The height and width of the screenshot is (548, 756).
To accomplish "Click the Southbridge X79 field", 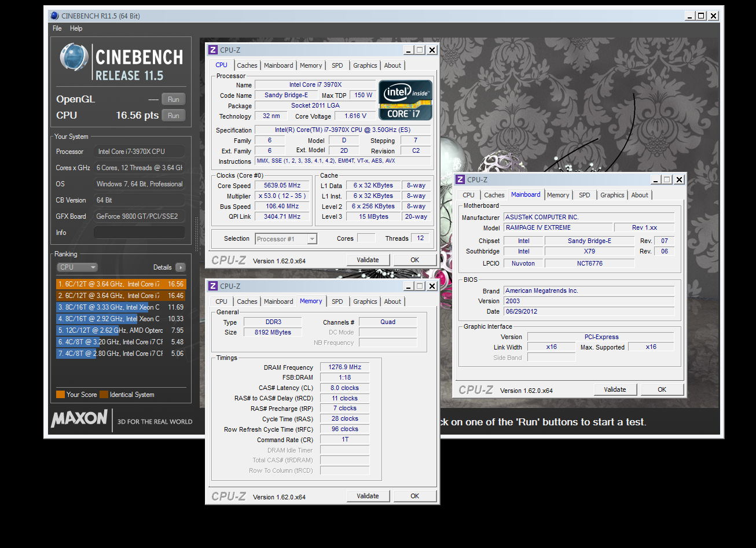I will [589, 252].
